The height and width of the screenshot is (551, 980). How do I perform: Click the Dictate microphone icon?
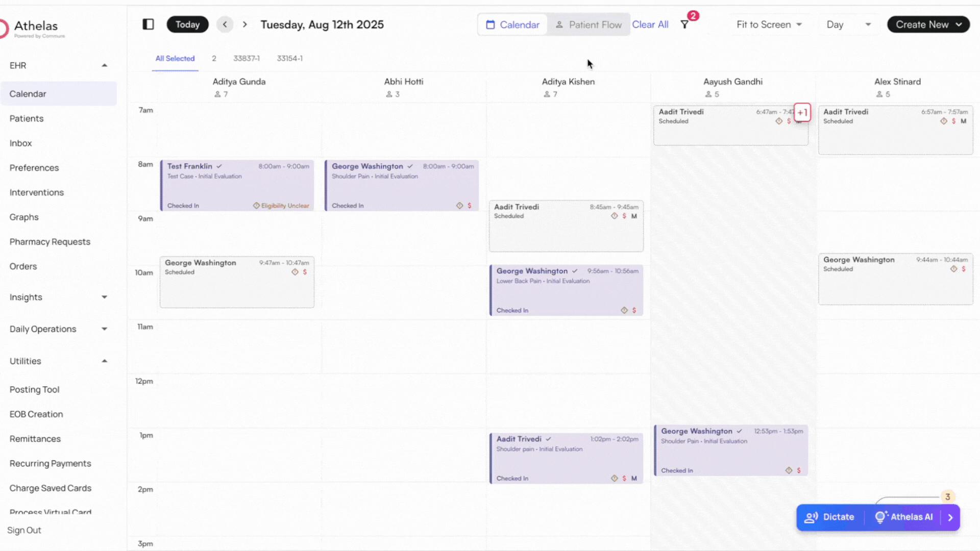click(x=812, y=517)
